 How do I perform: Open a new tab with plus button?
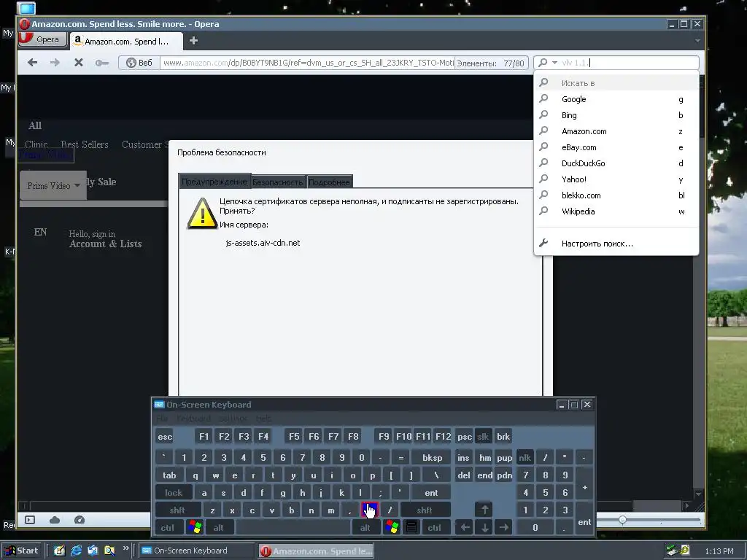[x=193, y=41]
